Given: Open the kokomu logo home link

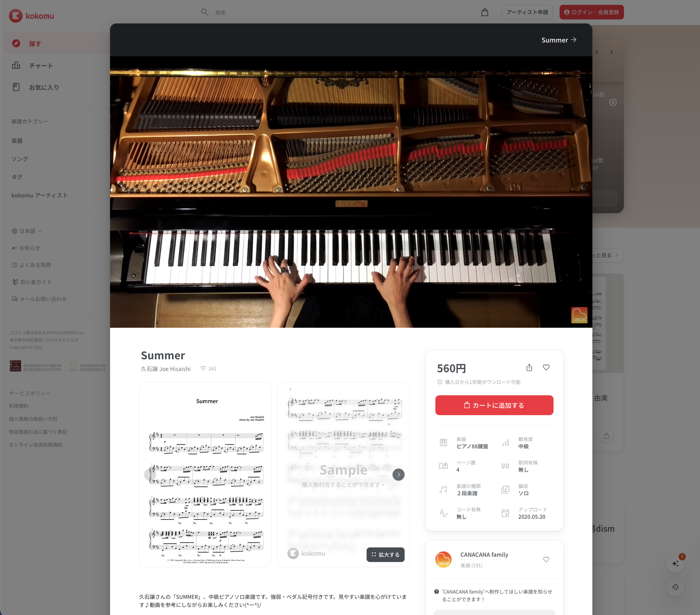Looking at the screenshot, I should click(32, 16).
